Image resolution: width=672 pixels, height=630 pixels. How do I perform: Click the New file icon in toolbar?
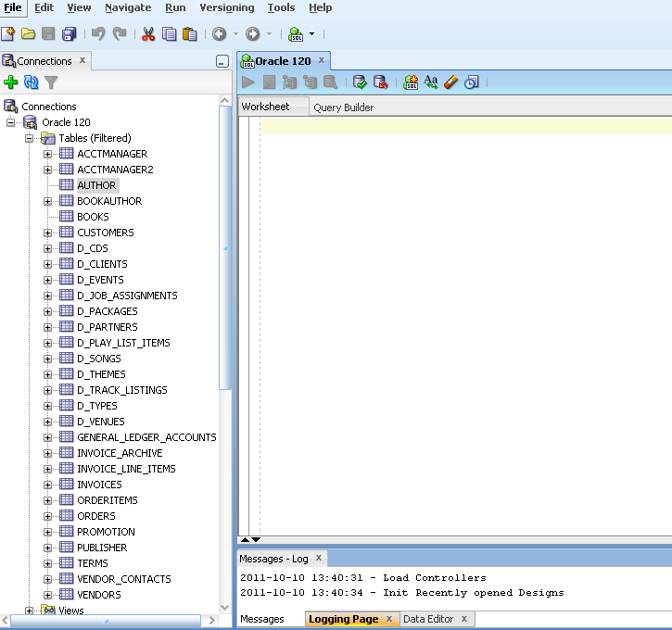tap(8, 34)
